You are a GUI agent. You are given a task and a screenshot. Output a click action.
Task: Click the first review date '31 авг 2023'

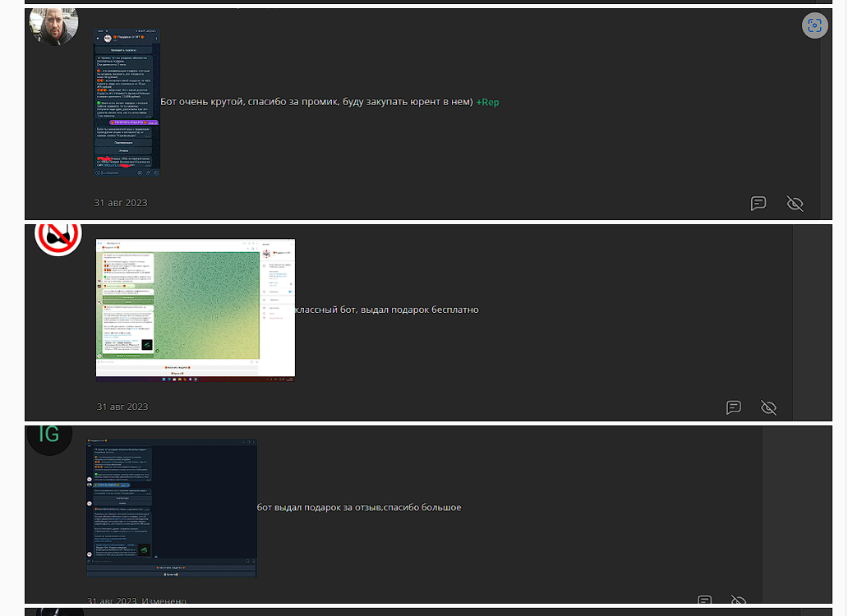(x=121, y=203)
